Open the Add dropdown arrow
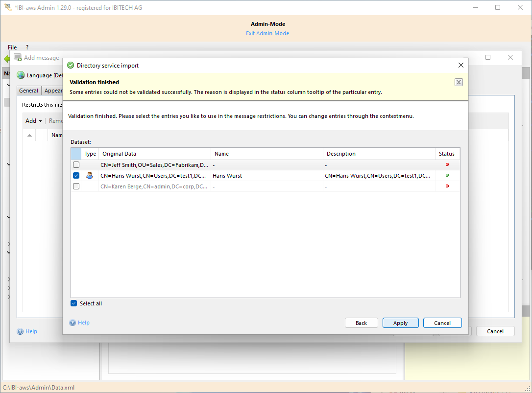The image size is (532, 393). click(x=40, y=121)
